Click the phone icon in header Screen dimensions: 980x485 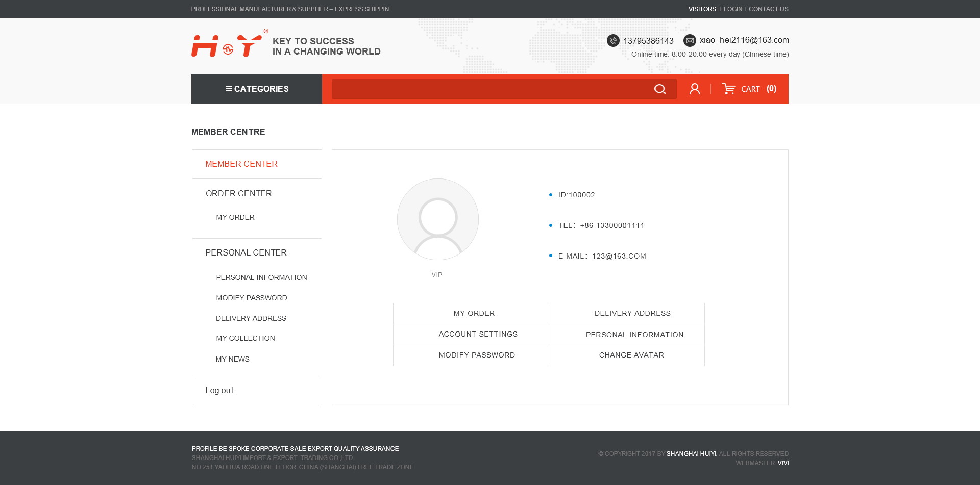pos(613,40)
